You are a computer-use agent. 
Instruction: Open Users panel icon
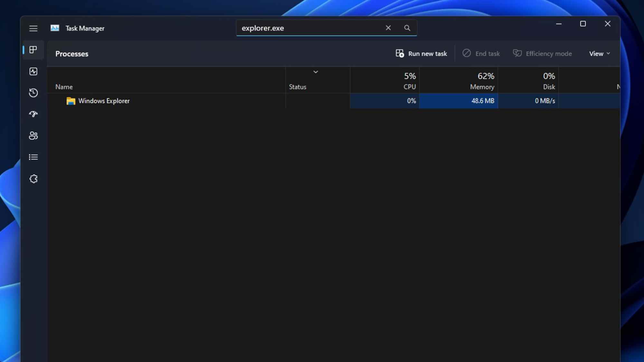(x=33, y=135)
